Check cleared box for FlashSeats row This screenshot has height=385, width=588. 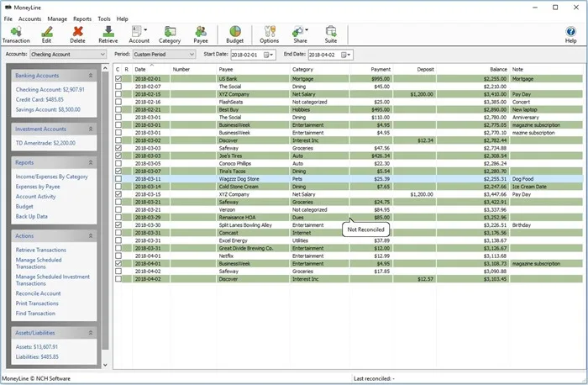click(x=118, y=102)
